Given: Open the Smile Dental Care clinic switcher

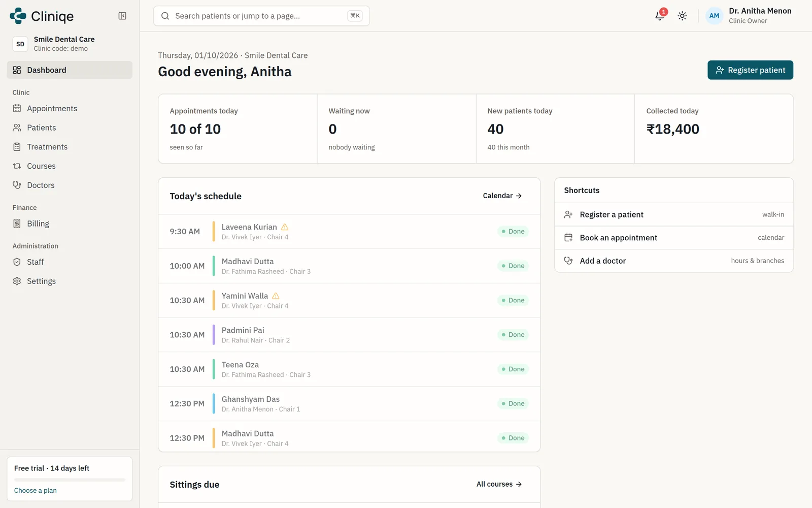Looking at the screenshot, I should (70, 44).
